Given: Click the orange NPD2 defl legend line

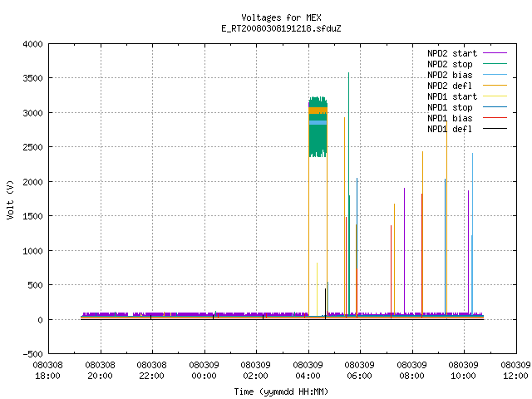Looking at the screenshot, I should [x=495, y=86].
